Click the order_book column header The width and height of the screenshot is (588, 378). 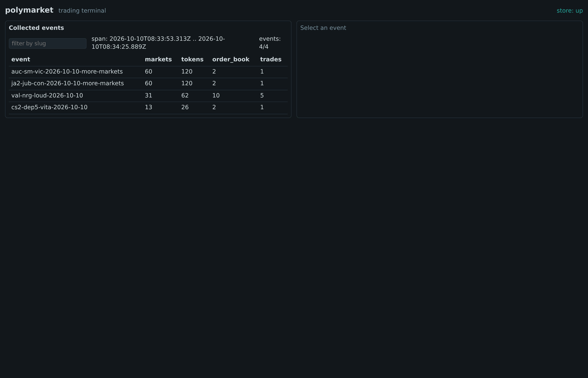pos(231,59)
